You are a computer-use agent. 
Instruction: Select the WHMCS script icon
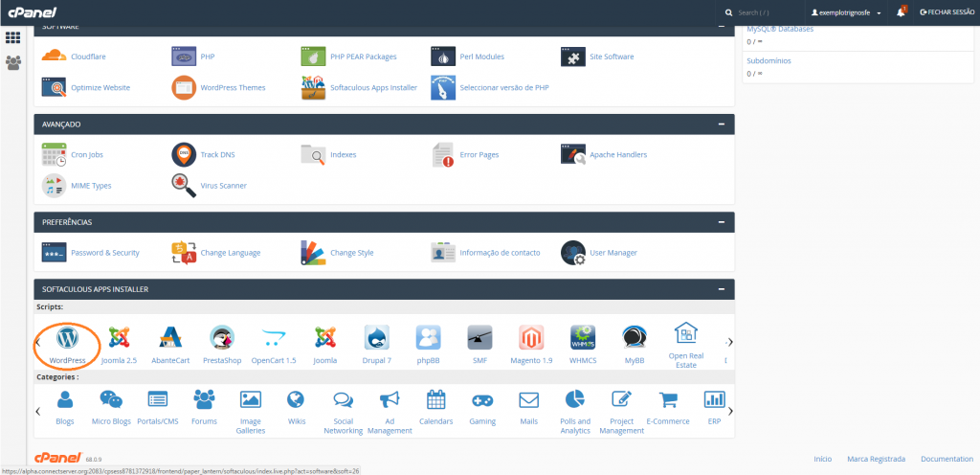point(583,337)
